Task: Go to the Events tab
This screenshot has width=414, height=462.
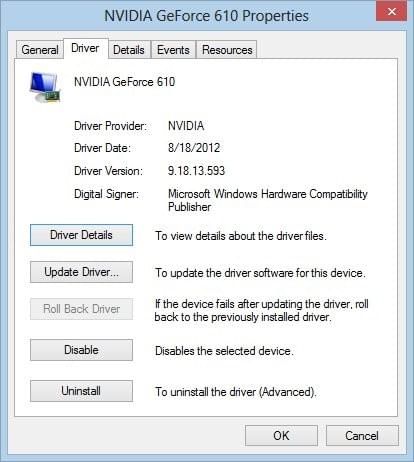Action: point(173,50)
